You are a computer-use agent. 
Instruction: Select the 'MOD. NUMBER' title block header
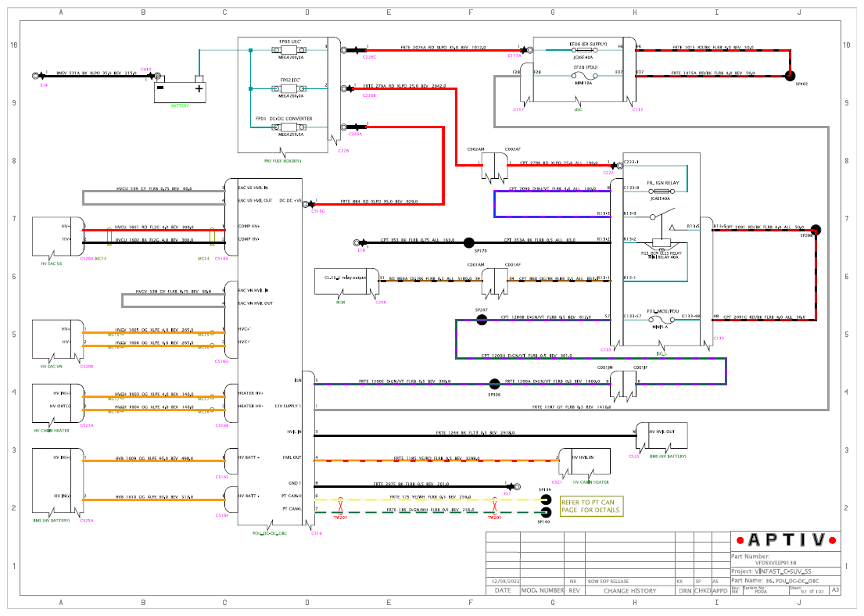click(x=543, y=591)
